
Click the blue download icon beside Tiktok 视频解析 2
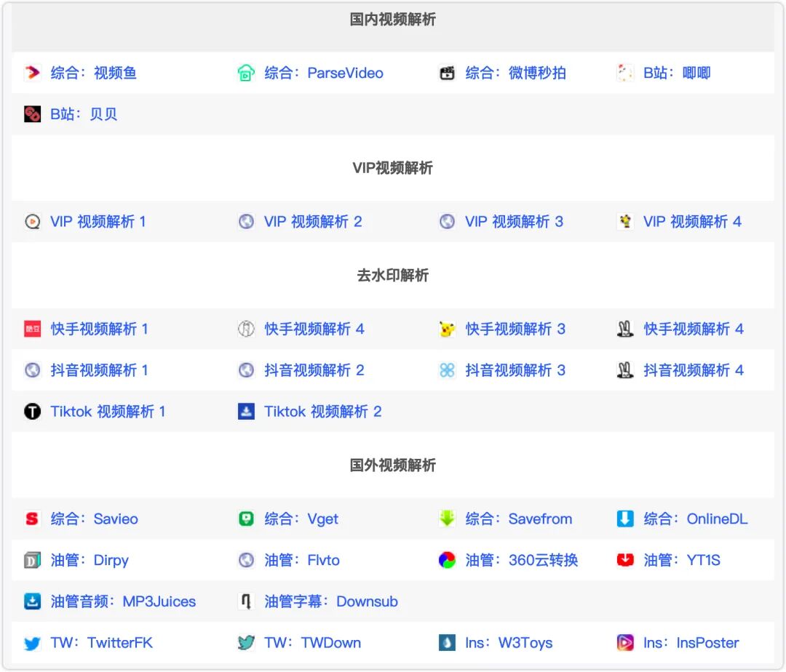[246, 412]
